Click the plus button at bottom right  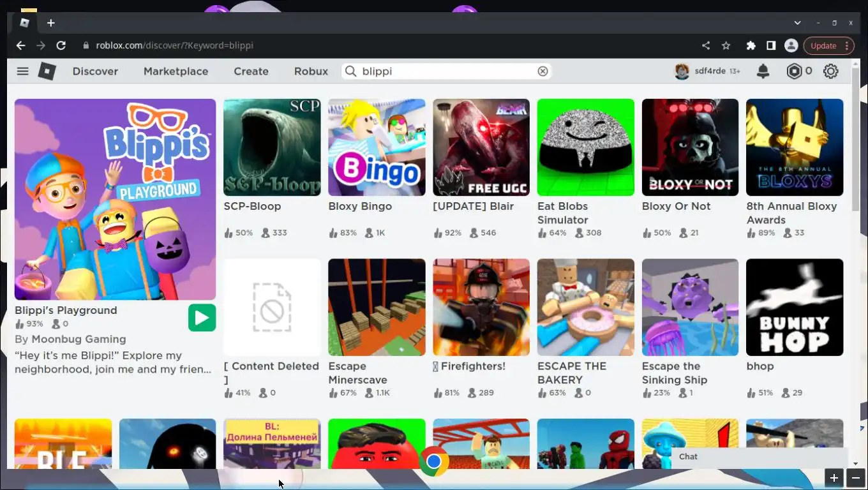tap(834, 477)
